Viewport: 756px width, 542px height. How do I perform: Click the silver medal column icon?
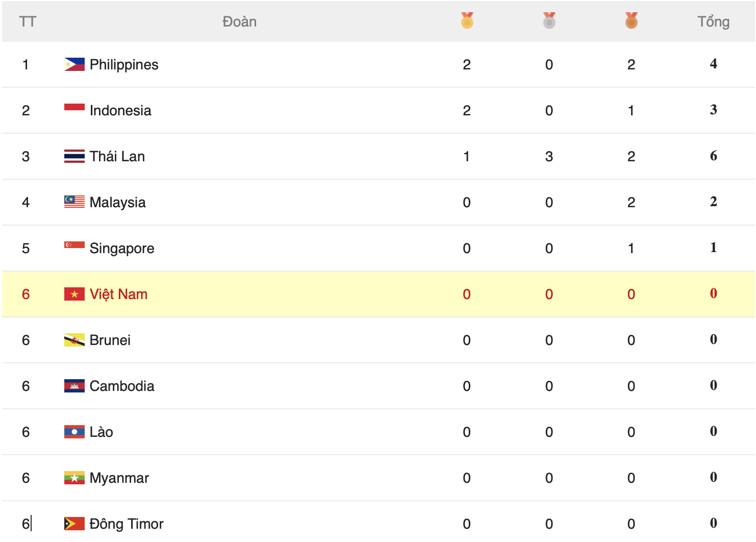[549, 20]
